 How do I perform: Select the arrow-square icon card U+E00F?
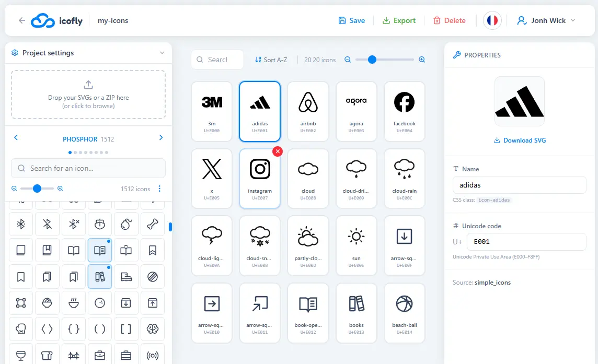(x=404, y=246)
